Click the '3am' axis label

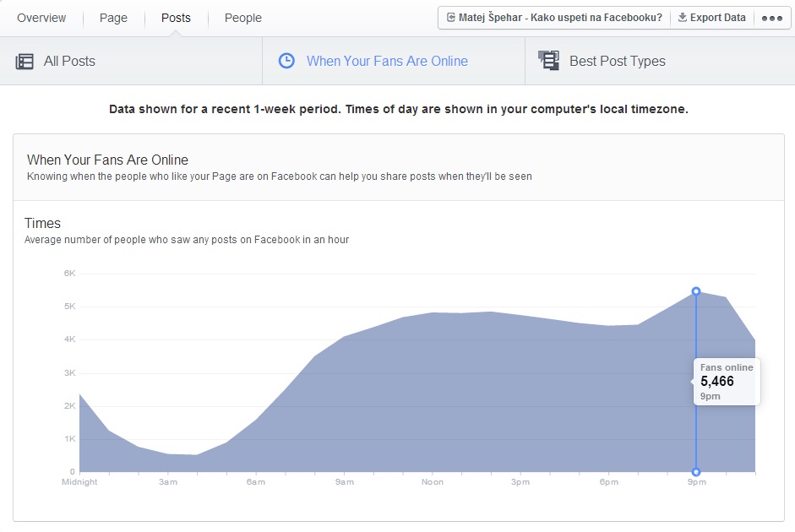(x=168, y=482)
